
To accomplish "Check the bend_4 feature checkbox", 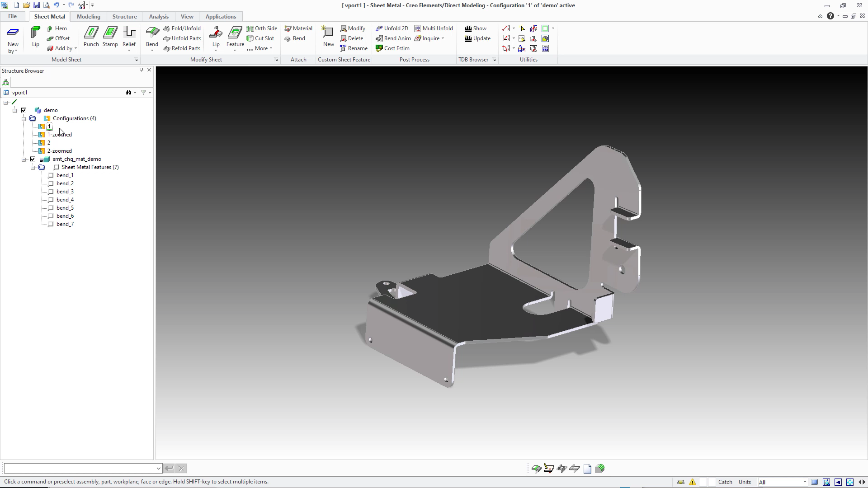I will point(51,200).
